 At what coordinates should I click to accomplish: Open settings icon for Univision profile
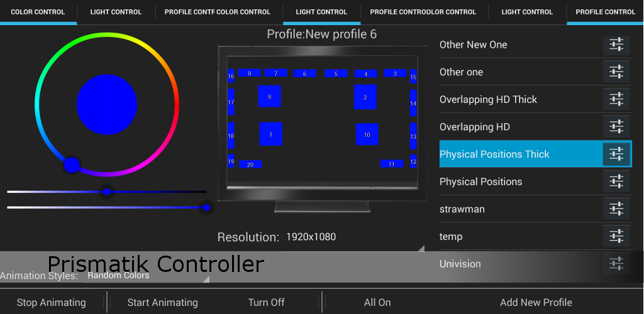(x=616, y=264)
